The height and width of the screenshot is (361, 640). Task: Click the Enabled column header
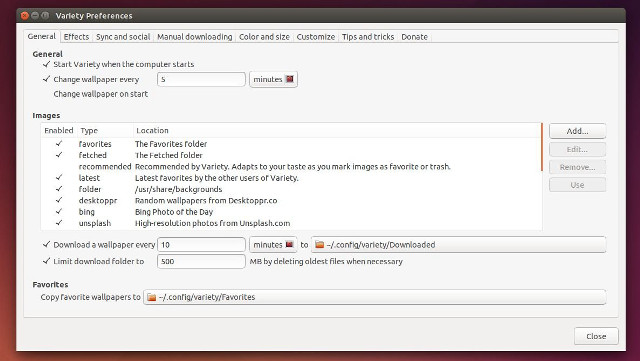pos(59,131)
